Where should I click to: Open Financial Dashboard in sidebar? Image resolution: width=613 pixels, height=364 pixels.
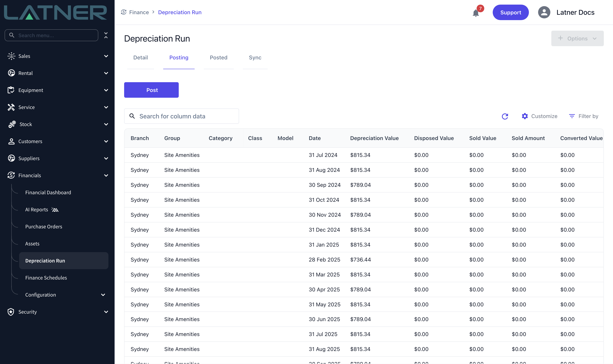coord(48,193)
